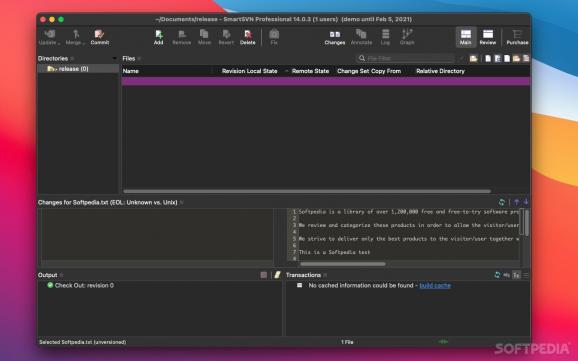
Task: Go to previous change with the up arrow
Action: tap(516, 202)
